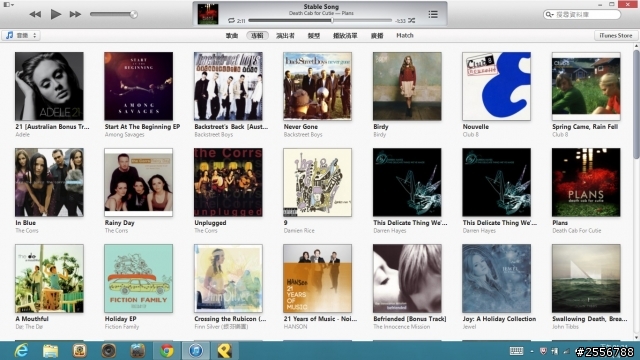Open the Crossing the Rubicon album cover
The image size is (640, 360).
pyautogui.click(x=228, y=278)
